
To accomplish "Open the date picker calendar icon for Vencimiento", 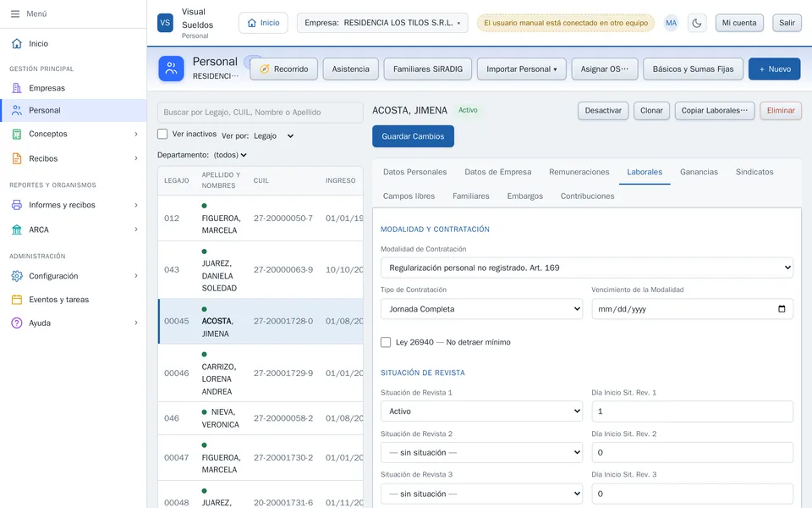I will coord(782,309).
